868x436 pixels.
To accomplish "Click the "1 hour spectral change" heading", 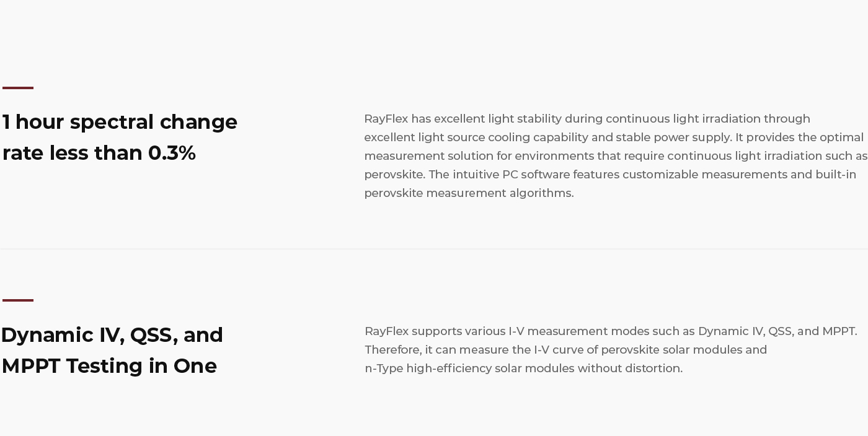I will (x=120, y=122).
